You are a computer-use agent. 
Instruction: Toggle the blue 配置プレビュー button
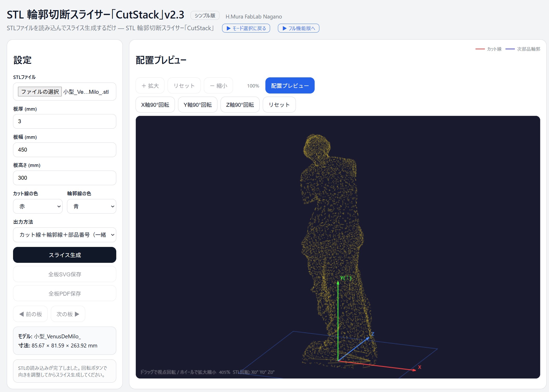tap(290, 86)
